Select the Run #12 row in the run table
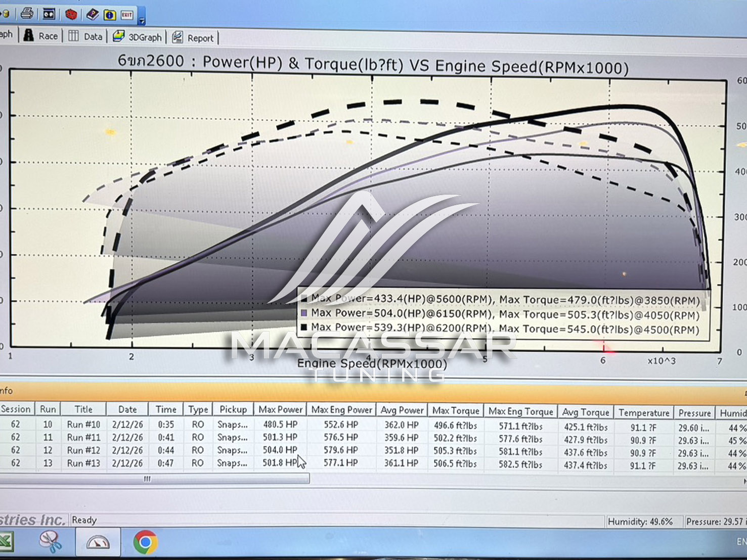This screenshot has height=560, width=747. coord(83,450)
